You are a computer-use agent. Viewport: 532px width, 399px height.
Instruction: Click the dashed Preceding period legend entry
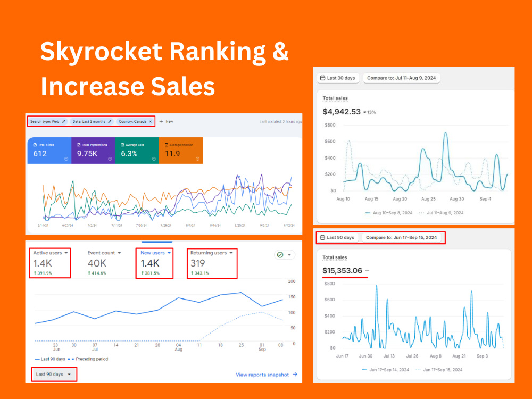point(88,359)
